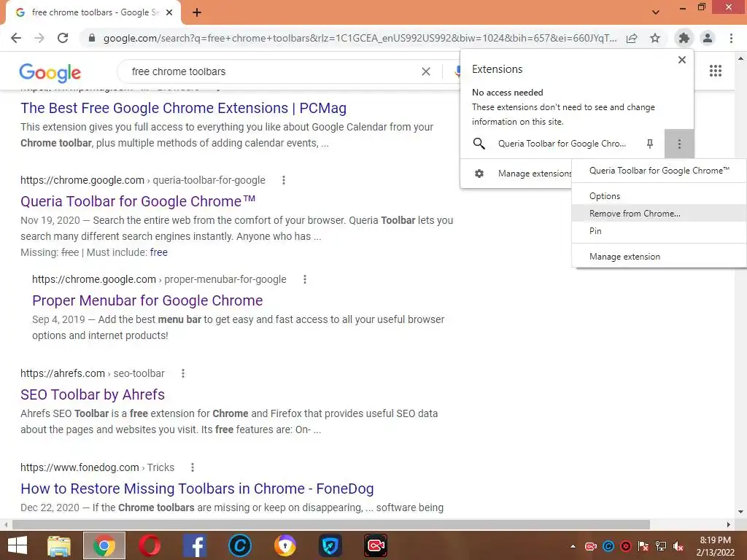The height and width of the screenshot is (560, 747).
Task: Select the free chrome toolbars tab
Action: tap(93, 13)
